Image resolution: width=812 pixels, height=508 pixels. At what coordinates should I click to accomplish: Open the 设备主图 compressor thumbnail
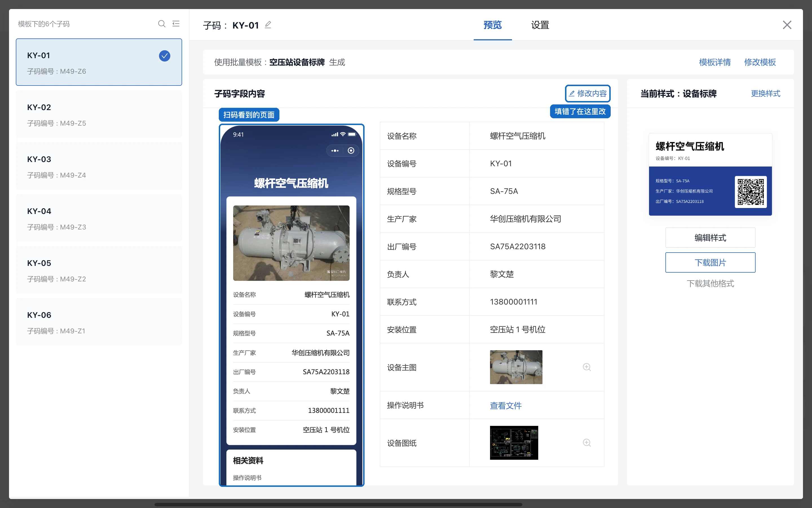[516, 367]
